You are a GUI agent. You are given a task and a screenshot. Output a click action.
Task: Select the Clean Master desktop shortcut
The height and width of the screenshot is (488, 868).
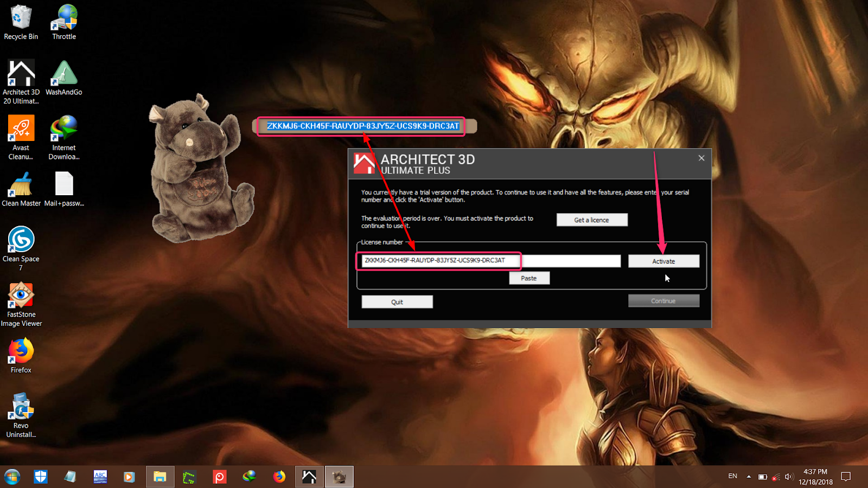coord(21,189)
